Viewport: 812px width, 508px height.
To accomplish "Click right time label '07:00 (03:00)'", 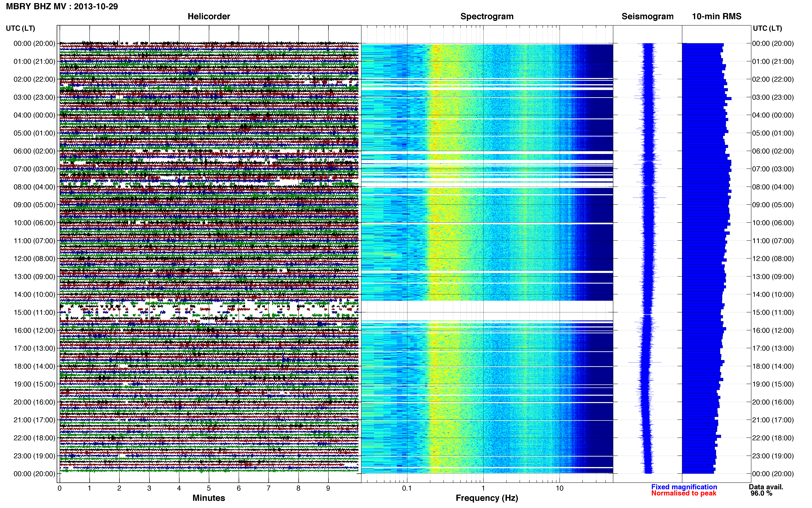I will pos(773,169).
